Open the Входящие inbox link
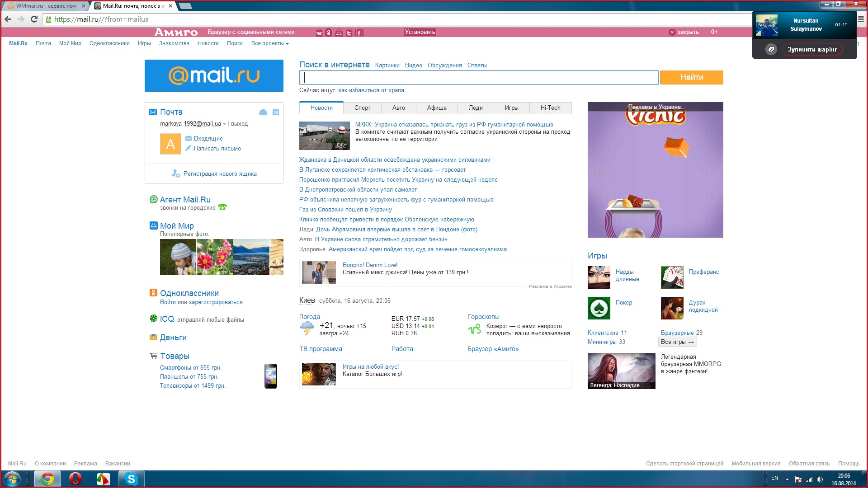868x488 pixels. [x=208, y=139]
